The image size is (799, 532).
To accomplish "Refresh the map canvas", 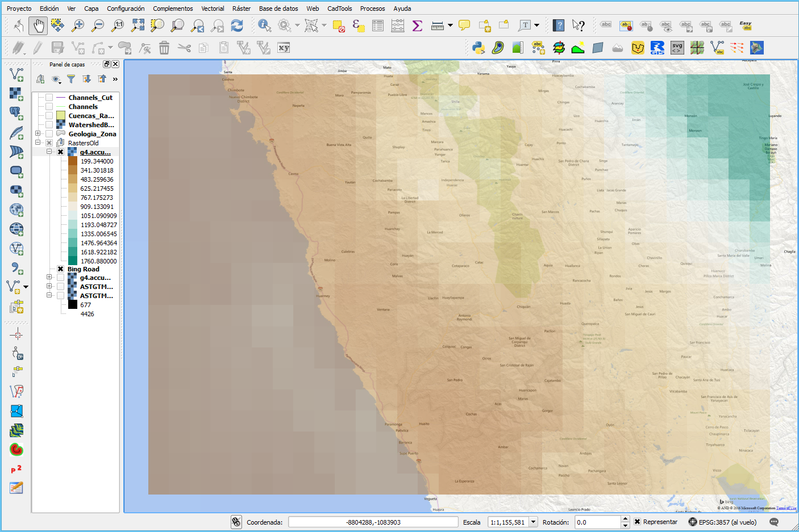I will tap(237, 26).
